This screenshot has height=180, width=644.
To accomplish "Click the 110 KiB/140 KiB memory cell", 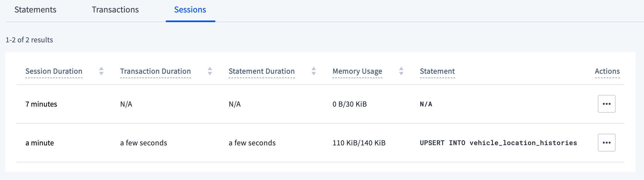I will tap(359, 143).
